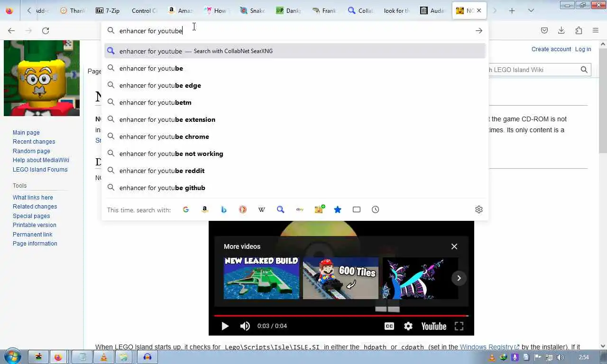The height and width of the screenshot is (364, 607).
Task: Search this time with Amazon
Action: click(x=205, y=209)
